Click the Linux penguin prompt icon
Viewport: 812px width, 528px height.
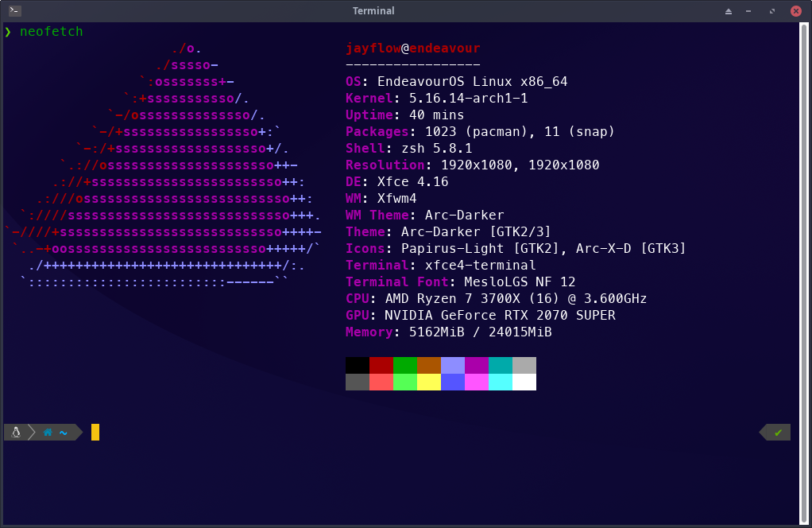16,432
